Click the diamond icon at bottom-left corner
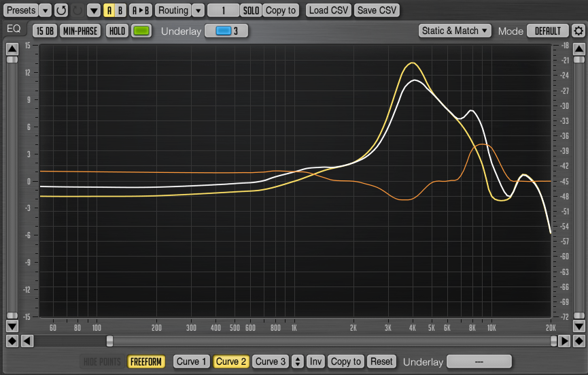The width and height of the screenshot is (588, 375). (x=12, y=340)
